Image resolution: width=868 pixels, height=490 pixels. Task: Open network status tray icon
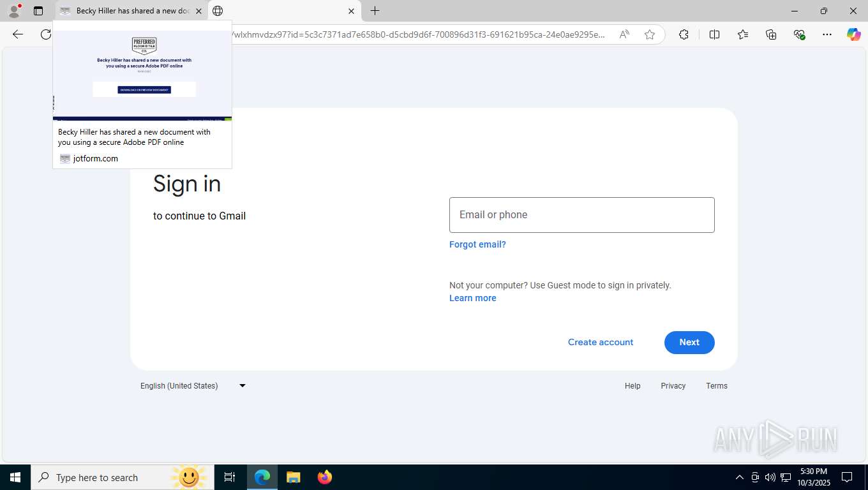786,477
